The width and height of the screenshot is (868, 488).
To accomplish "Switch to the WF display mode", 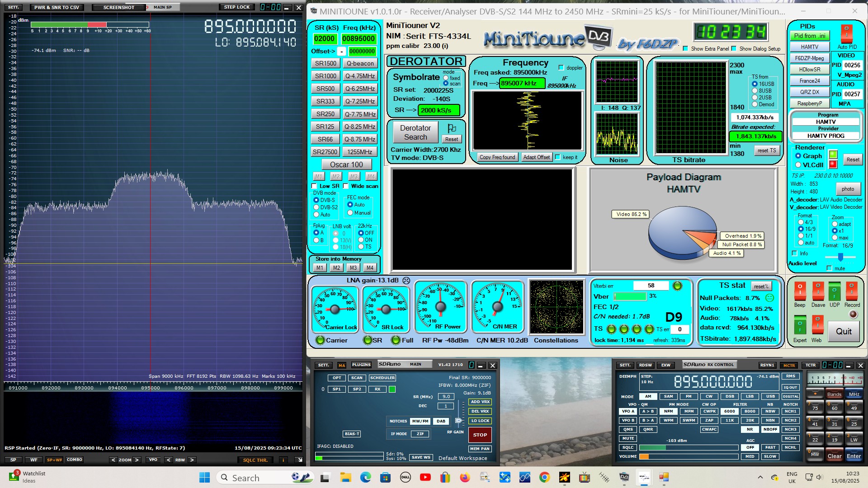I will 34,460.
